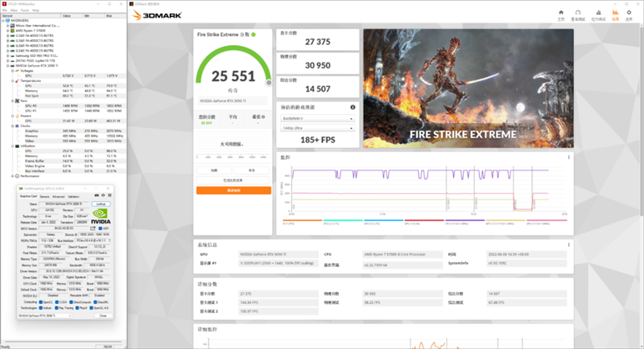Click the Voltages lightning icon in HWMonitor
The width and height of the screenshot is (644, 349).
click(17, 71)
